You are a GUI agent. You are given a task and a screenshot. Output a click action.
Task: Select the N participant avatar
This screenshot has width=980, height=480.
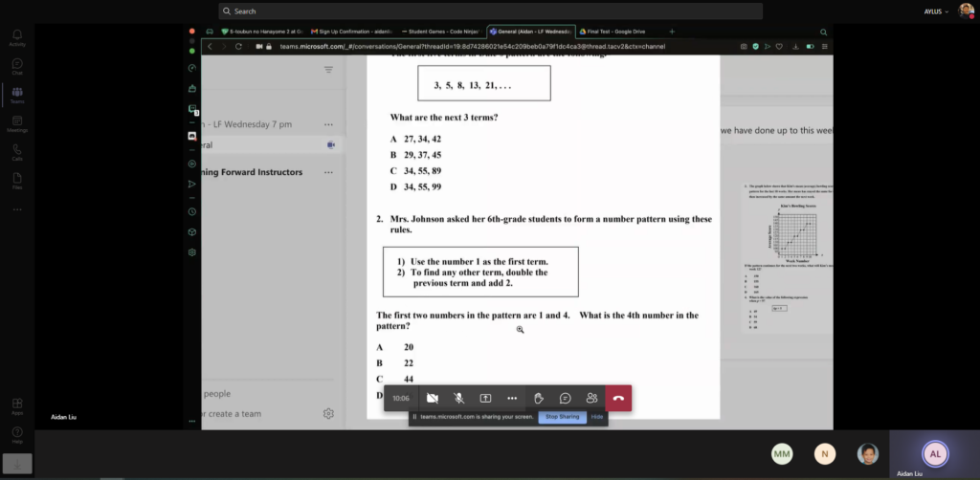(x=824, y=454)
